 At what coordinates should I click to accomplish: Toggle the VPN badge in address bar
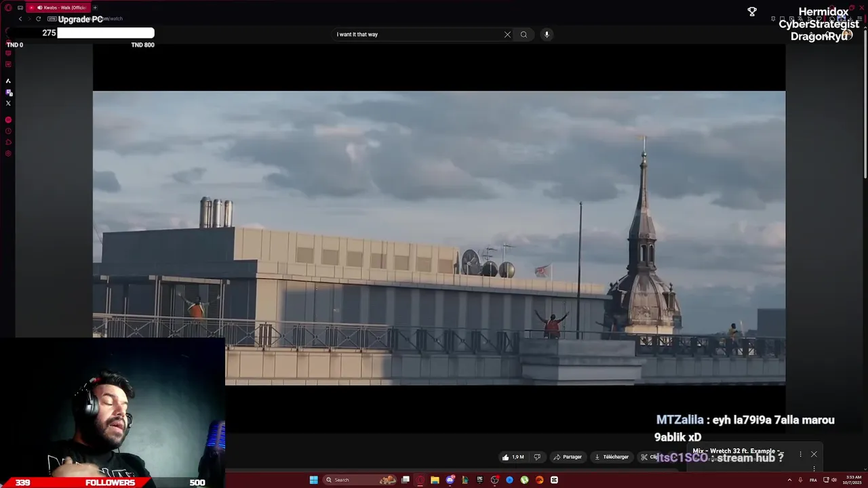(x=52, y=19)
